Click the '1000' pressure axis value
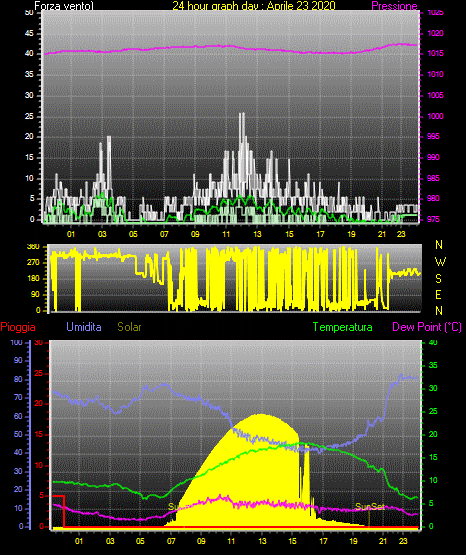 [435, 116]
